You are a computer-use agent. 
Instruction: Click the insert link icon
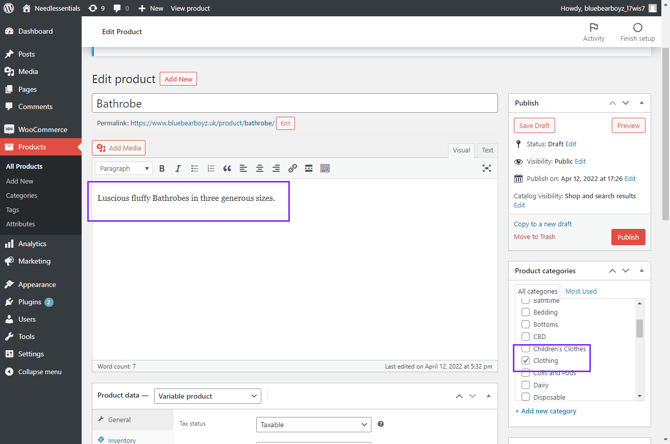292,169
